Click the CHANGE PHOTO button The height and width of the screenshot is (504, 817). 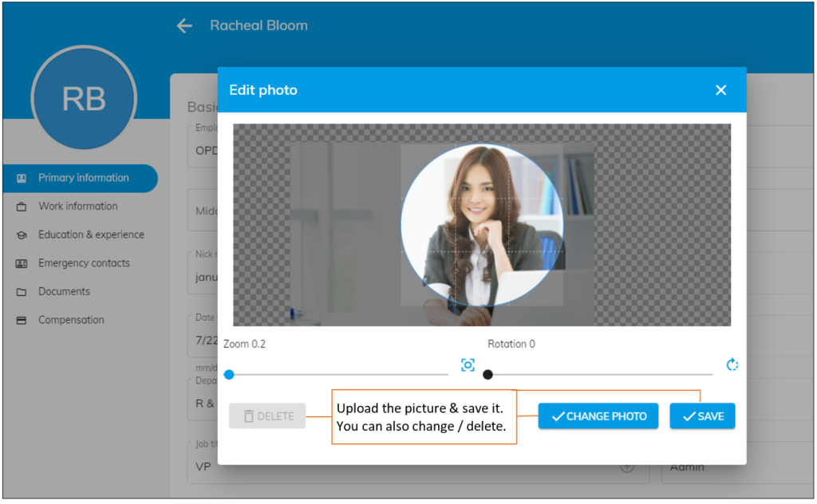coord(598,415)
